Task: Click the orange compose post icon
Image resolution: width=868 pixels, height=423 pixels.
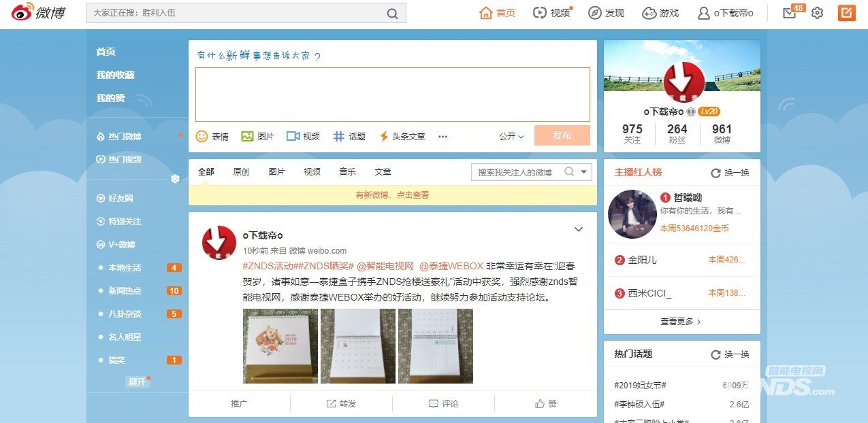Action: (847, 13)
